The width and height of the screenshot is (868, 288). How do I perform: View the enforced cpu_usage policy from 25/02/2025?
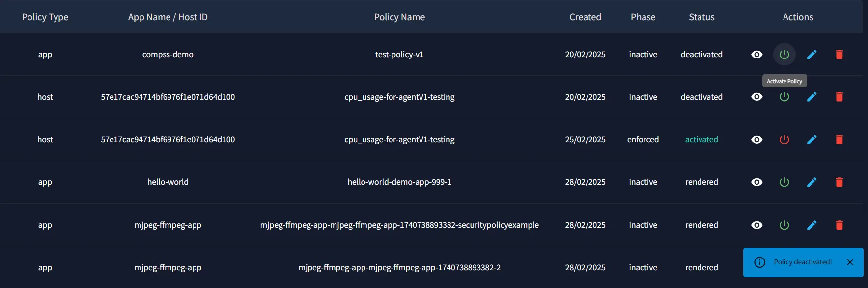(x=756, y=140)
